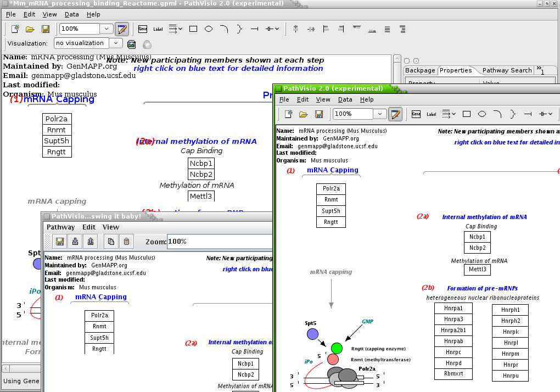The width and height of the screenshot is (560, 392).
Task: Click New pathway icon in green window
Action: point(289,114)
